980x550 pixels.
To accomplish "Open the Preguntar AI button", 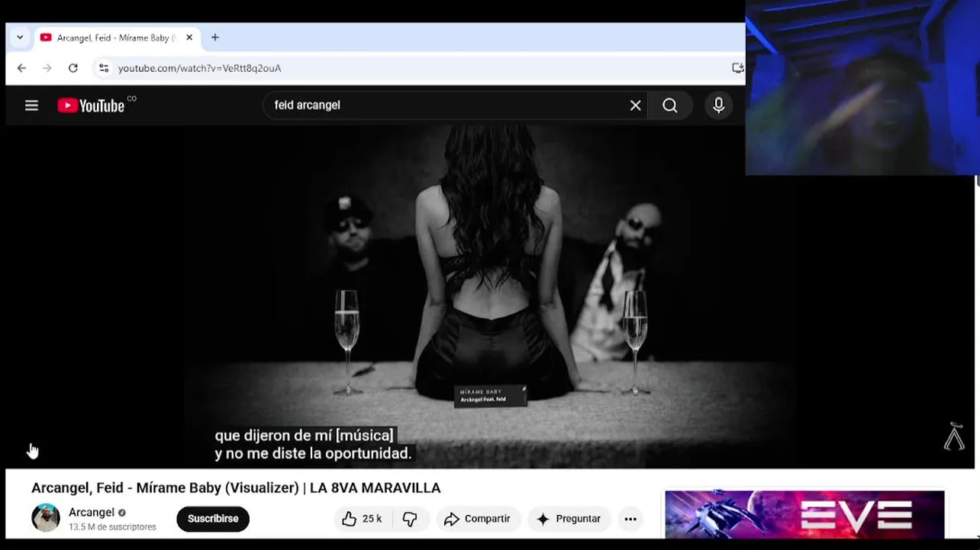I will (569, 519).
